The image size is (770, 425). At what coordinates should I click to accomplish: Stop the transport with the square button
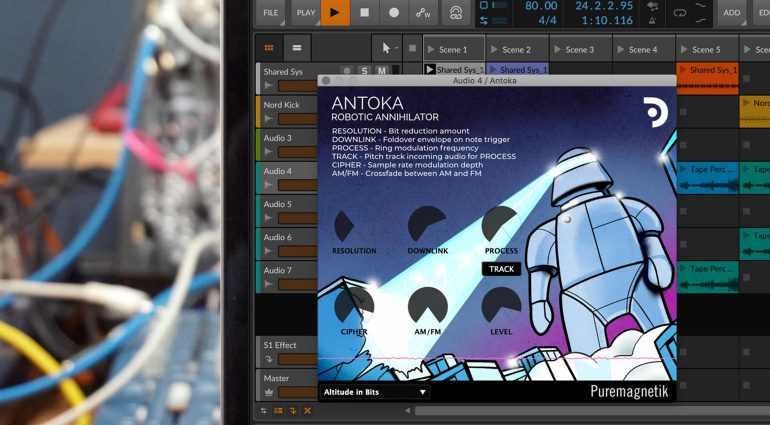pyautogui.click(x=364, y=13)
